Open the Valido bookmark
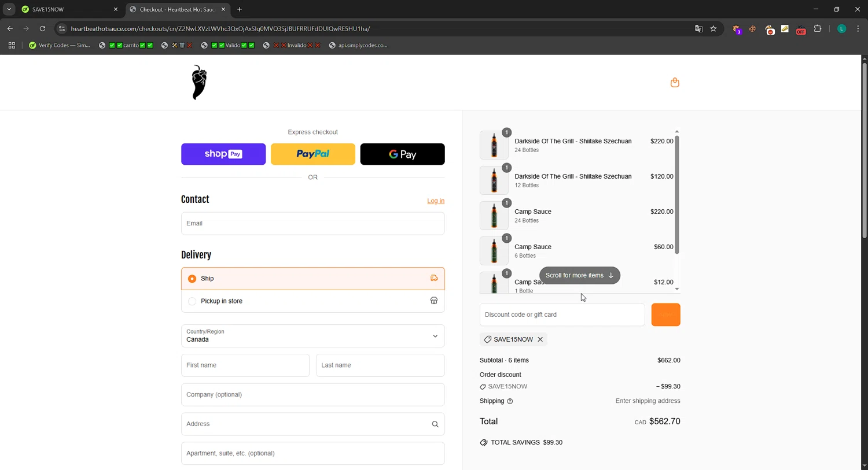 [x=228, y=45]
